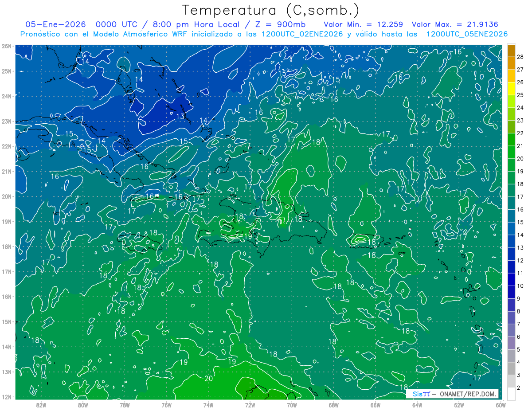Click value "2" on the color scale
Image resolution: width=532 pixels, height=411 pixels.
(x=518, y=388)
